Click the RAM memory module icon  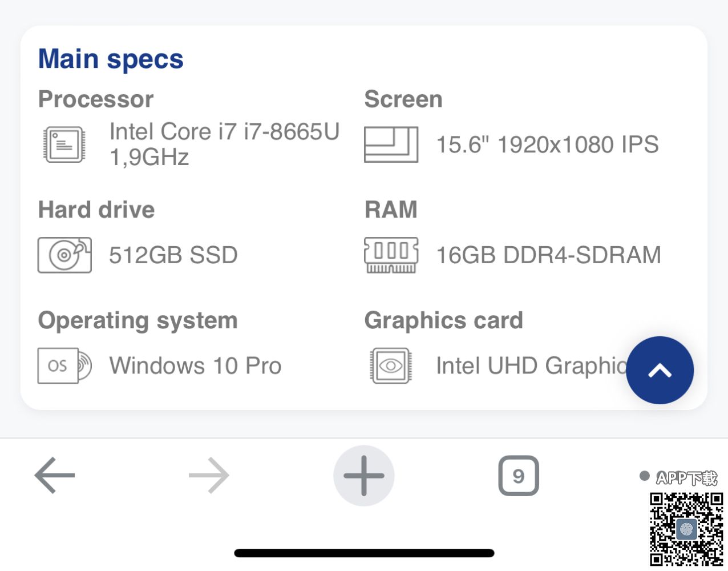[391, 255]
